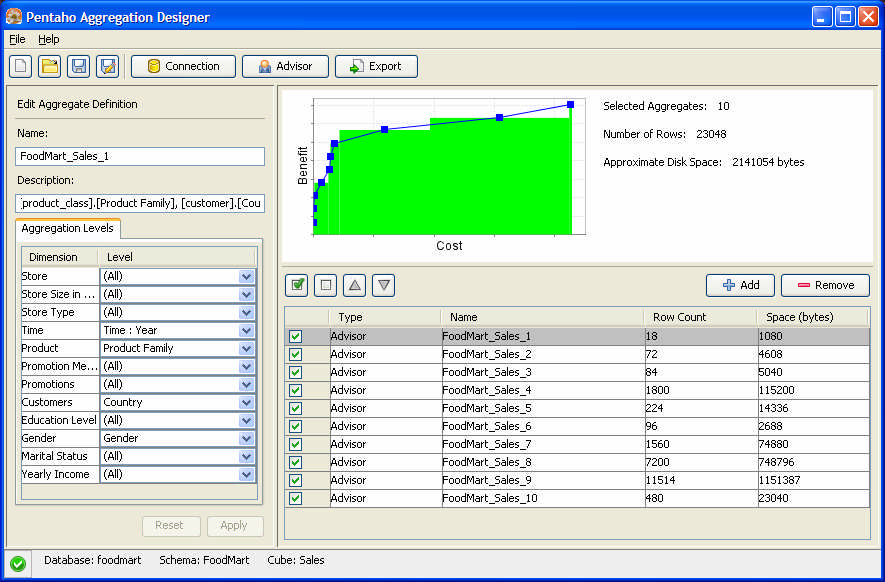
Task: Uncheck FoodMart_Sales_1 checkbox
Action: 295,336
